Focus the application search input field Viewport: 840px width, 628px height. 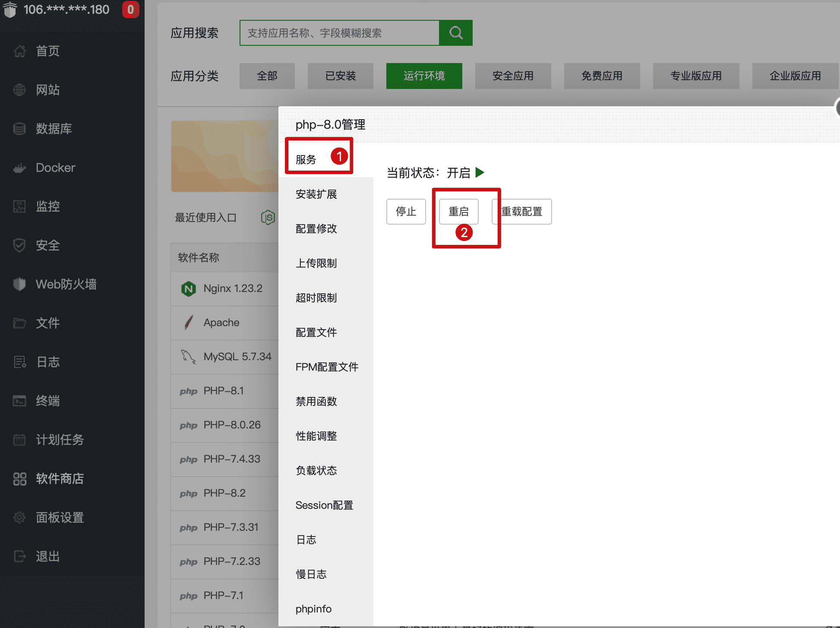click(x=339, y=33)
